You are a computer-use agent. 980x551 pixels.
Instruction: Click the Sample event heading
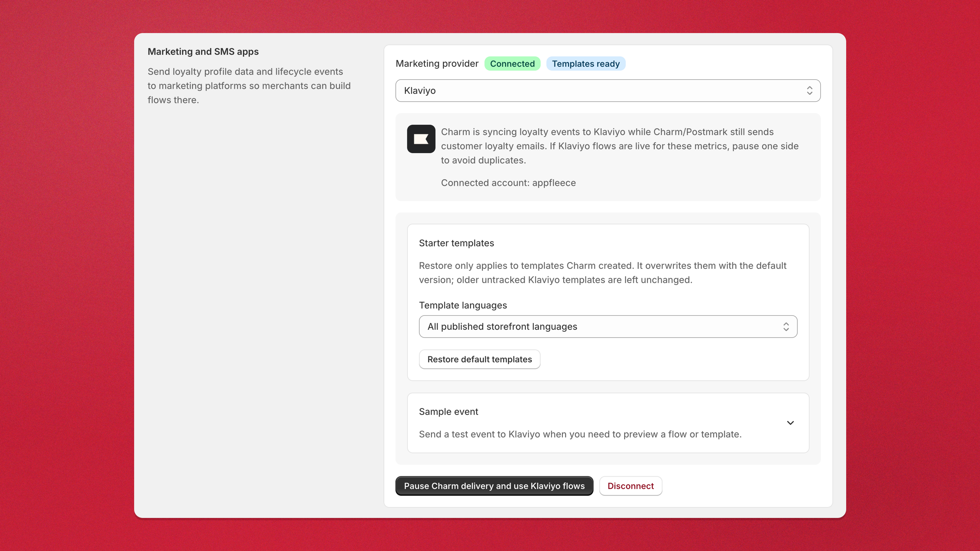tap(448, 411)
